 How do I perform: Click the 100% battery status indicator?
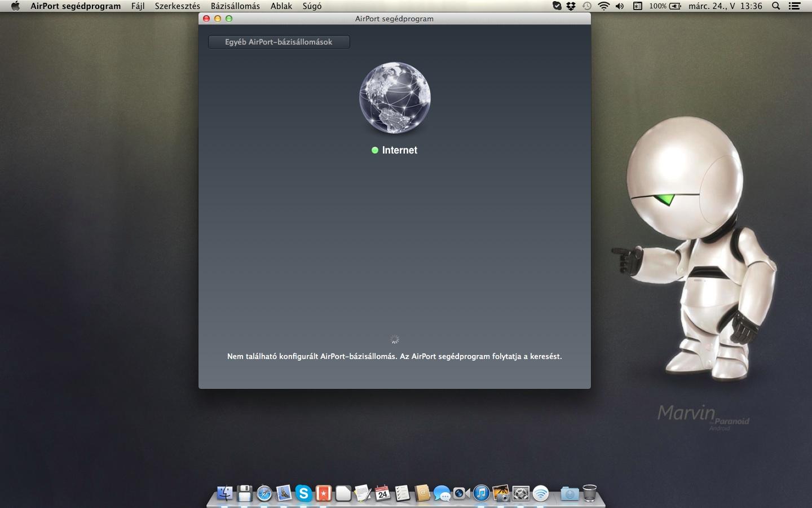[665, 6]
